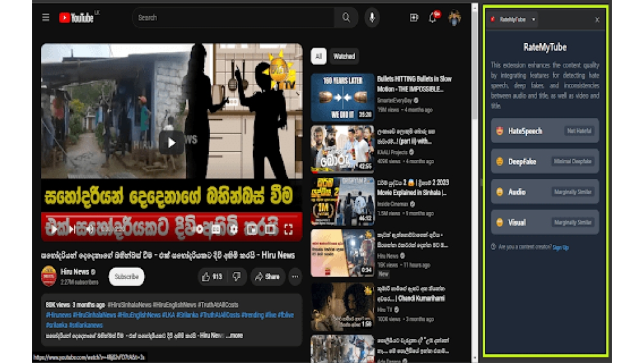Click the content creator Sign Up link

pyautogui.click(x=560, y=248)
